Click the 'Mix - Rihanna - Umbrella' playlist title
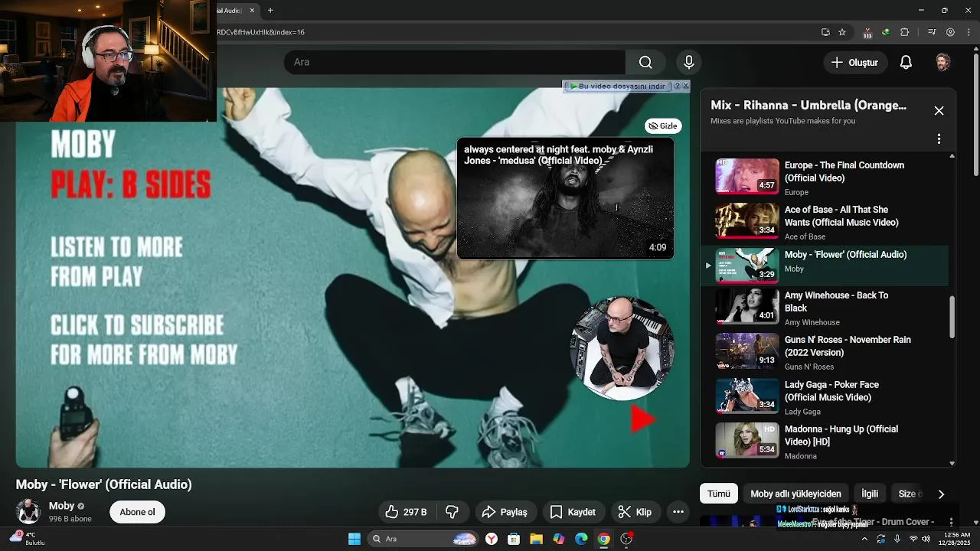Viewport: 980px width, 551px height. point(808,106)
